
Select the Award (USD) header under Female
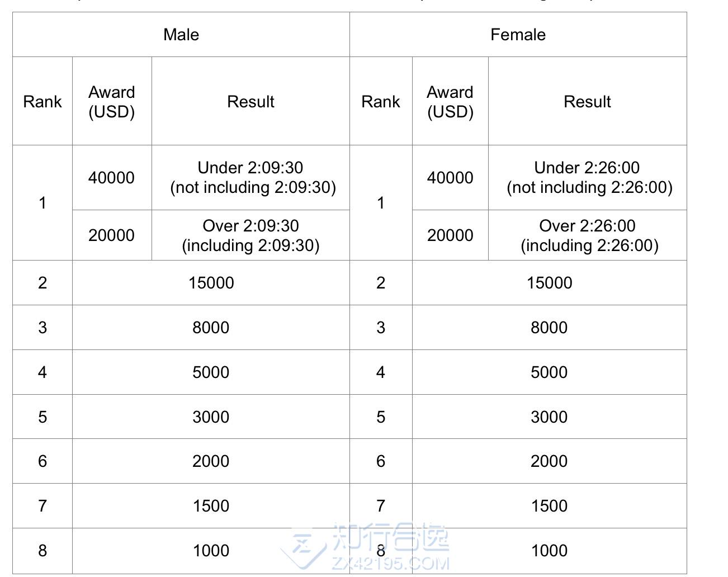coord(450,102)
